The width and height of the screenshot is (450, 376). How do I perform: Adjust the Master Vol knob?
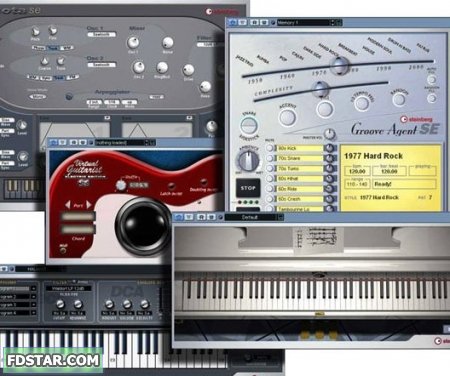329,134
